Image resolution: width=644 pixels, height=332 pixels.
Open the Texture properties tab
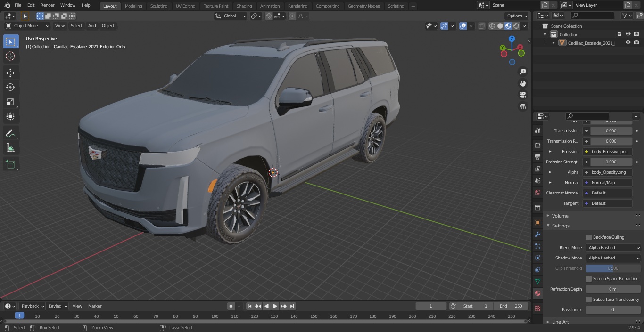coord(537,308)
